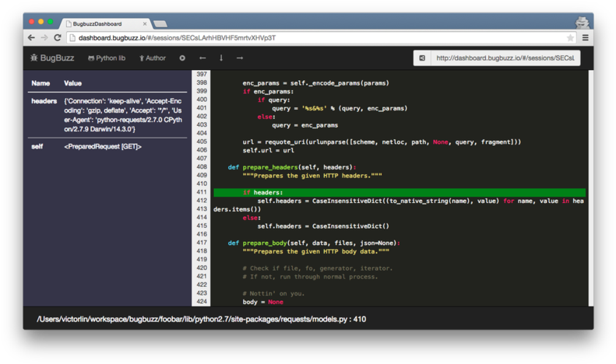Image resolution: width=616 pixels, height=364 pixels.
Task: Reload the page with refresh icon
Action: [x=58, y=37]
